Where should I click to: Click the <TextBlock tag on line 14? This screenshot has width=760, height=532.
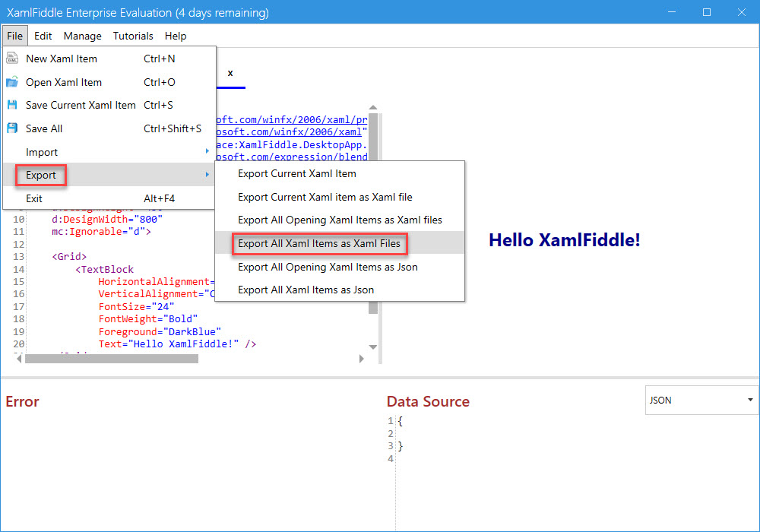(104, 269)
